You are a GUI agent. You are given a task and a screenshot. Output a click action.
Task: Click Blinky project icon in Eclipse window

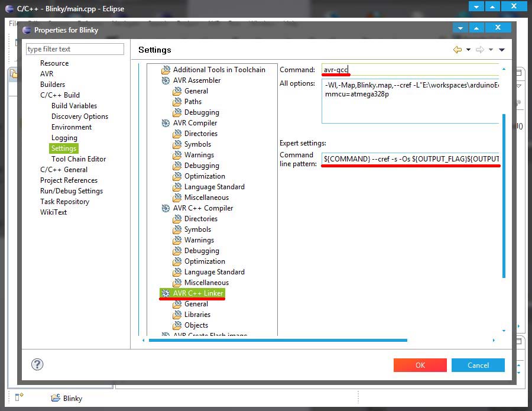(x=56, y=398)
